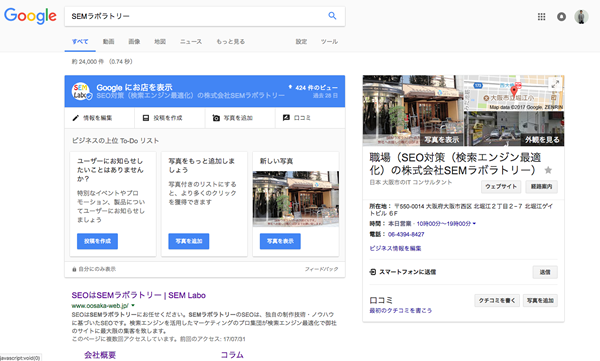600x361 pixels.
Task: Click the 情報を編集 pencil button
Action: (92, 118)
